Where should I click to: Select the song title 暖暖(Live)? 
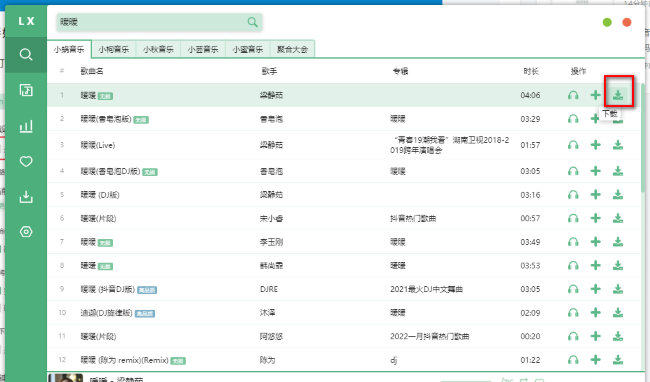click(x=98, y=145)
